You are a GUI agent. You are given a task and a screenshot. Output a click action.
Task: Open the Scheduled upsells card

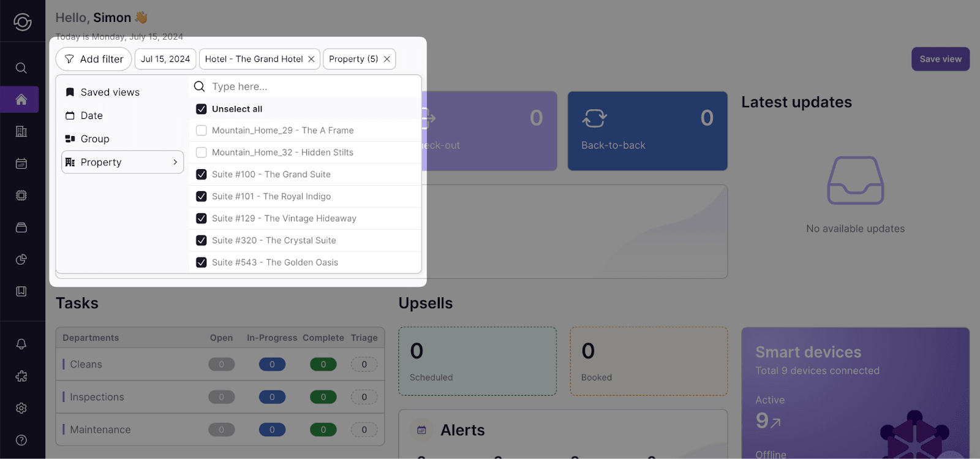477,361
